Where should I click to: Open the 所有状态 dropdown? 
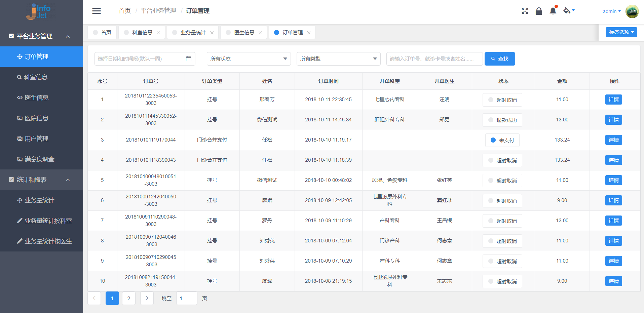click(x=249, y=59)
